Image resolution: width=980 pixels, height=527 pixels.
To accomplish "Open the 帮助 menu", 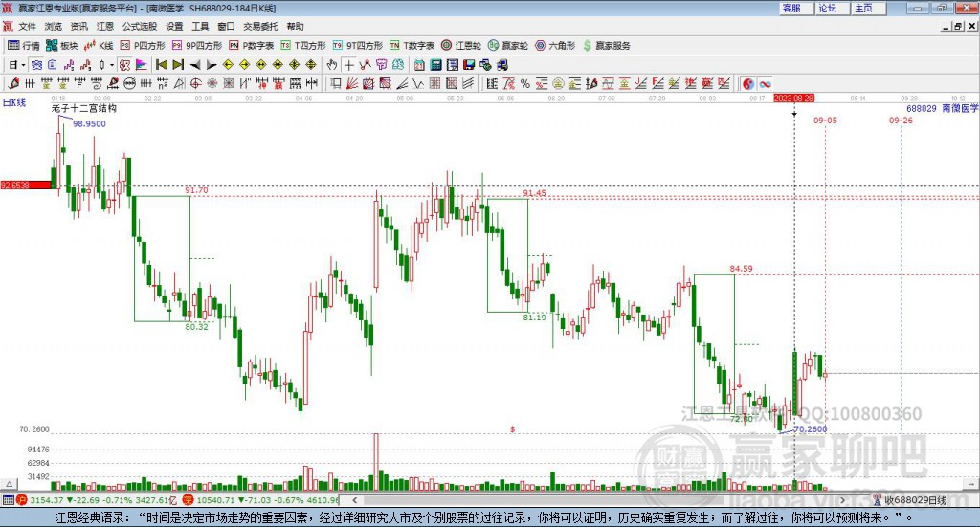I will tap(295, 26).
